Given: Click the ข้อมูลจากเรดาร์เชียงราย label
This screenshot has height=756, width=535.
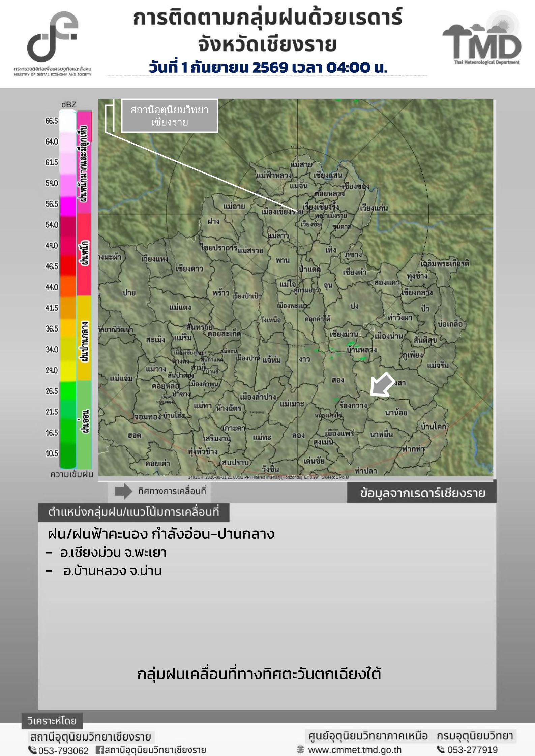Looking at the screenshot, I should tap(422, 493).
